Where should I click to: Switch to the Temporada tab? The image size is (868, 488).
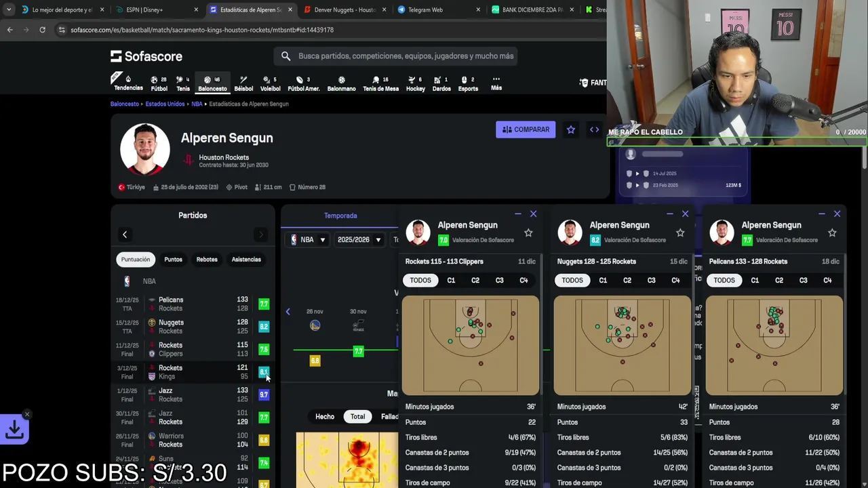pyautogui.click(x=340, y=216)
